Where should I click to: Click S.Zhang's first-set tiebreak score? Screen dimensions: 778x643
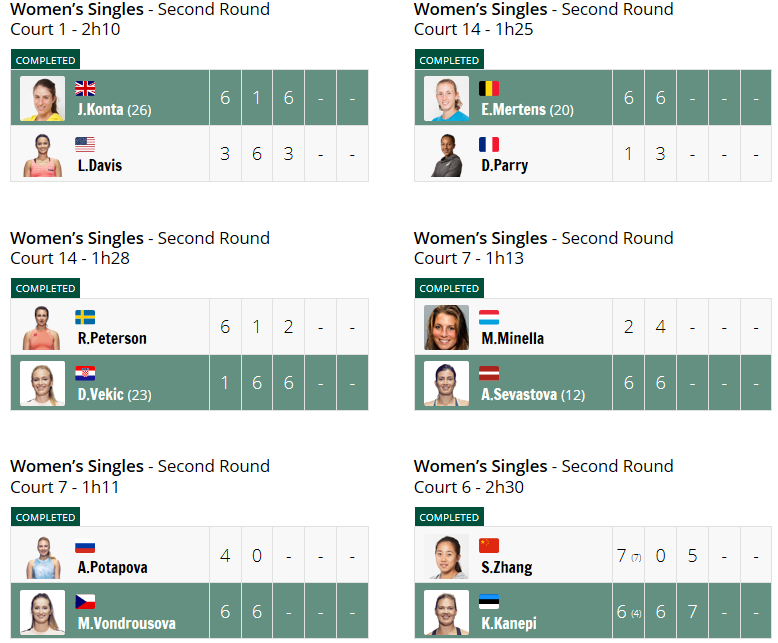coord(636,558)
